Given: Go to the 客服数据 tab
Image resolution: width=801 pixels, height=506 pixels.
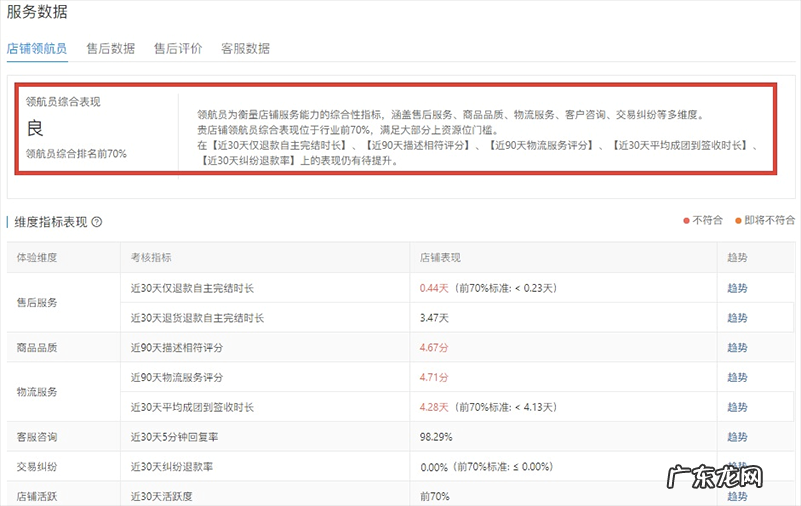Looking at the screenshot, I should click(245, 48).
